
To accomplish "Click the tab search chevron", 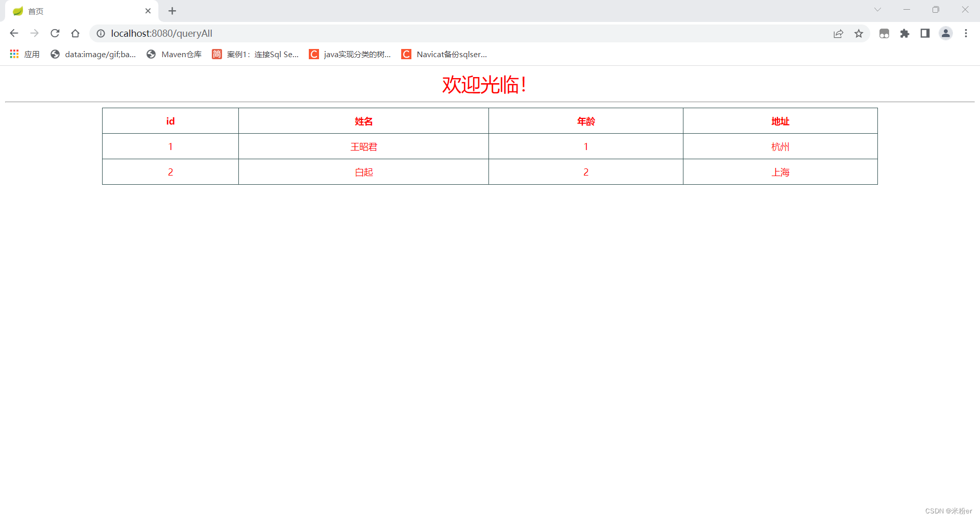I will [878, 9].
